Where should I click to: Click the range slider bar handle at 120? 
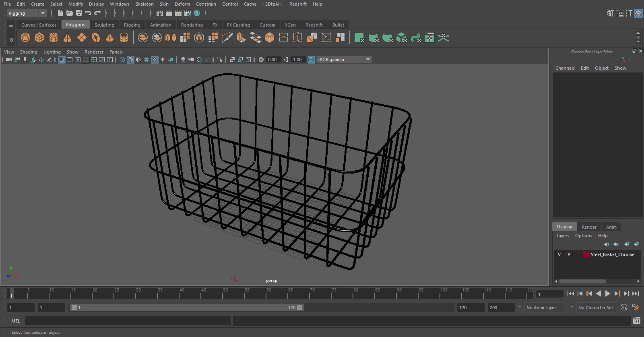(299, 308)
